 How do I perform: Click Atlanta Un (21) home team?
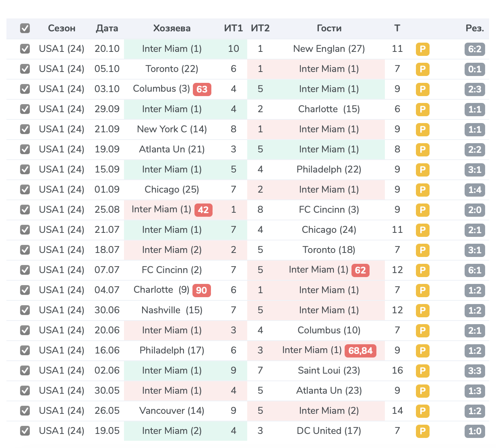point(172,149)
